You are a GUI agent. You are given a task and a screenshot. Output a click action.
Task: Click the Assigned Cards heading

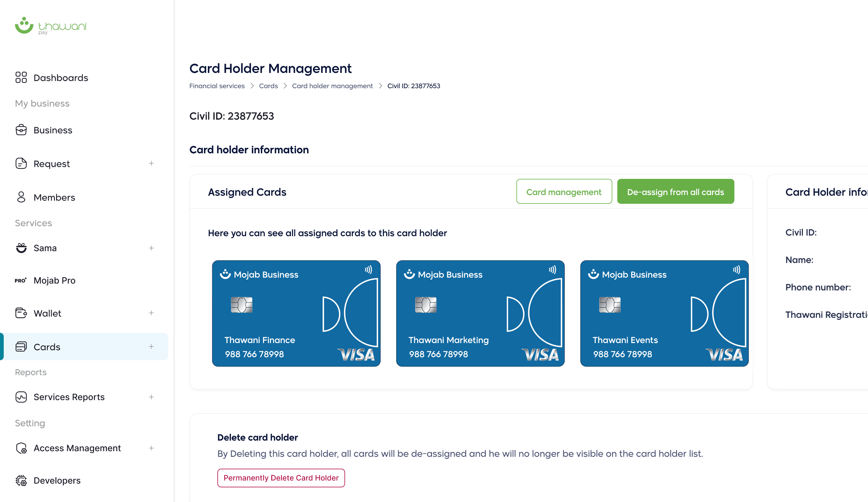tap(247, 192)
